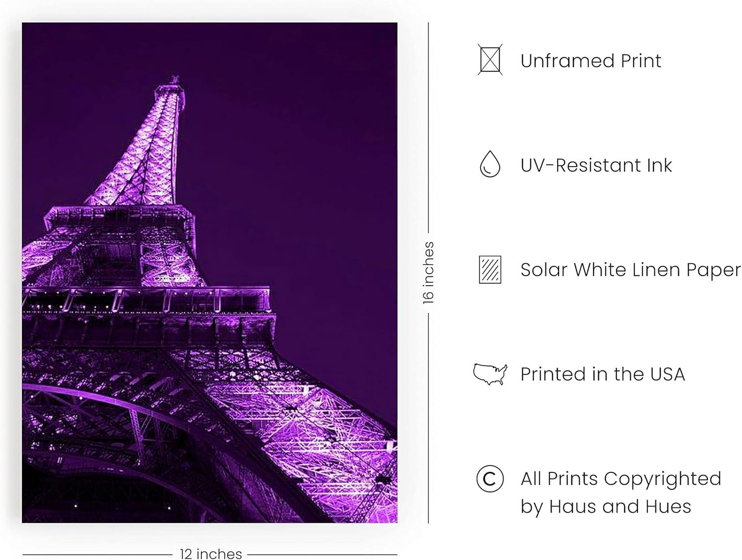Click the "16 inches" vertical height label
The width and height of the screenshot is (742, 560).
428,272
